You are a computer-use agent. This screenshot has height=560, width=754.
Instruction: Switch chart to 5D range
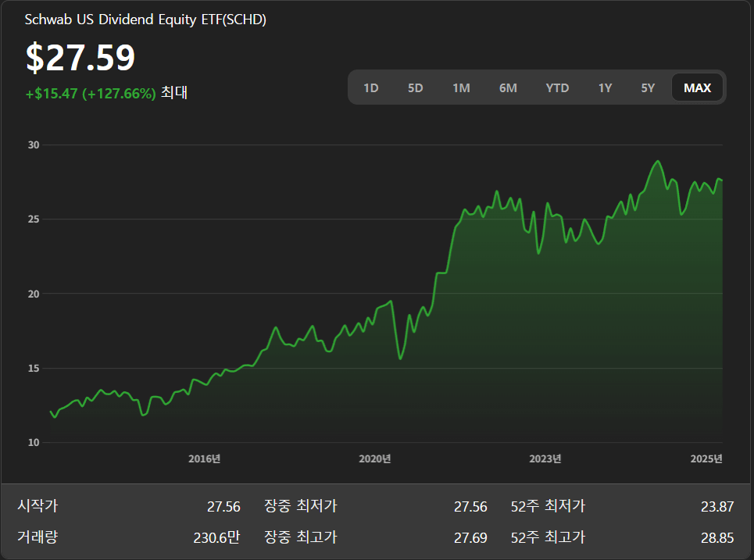coord(416,88)
